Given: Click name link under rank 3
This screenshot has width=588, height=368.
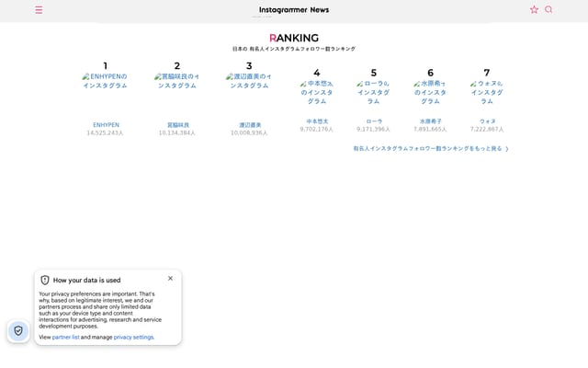Looking at the screenshot, I should (x=250, y=125).
